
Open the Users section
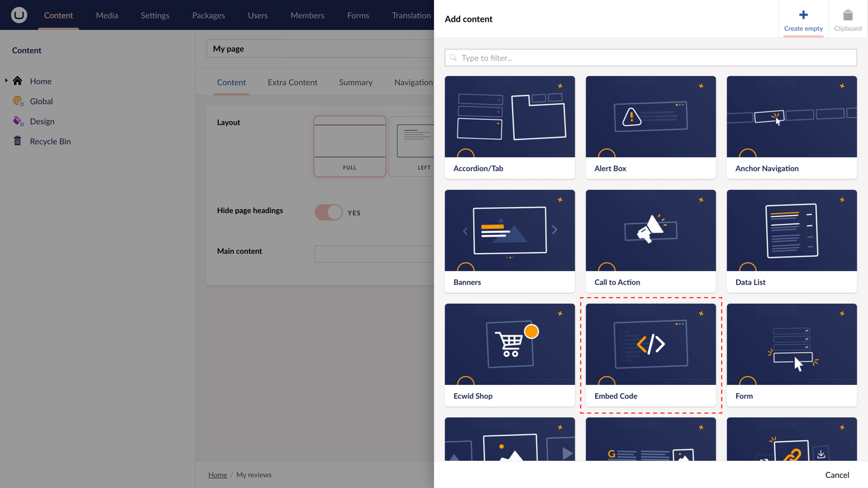pyautogui.click(x=258, y=15)
